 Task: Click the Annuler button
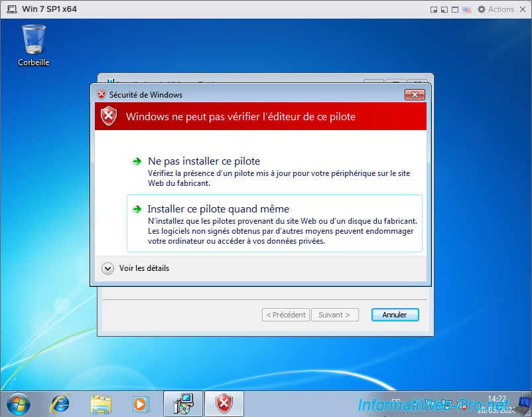395,315
